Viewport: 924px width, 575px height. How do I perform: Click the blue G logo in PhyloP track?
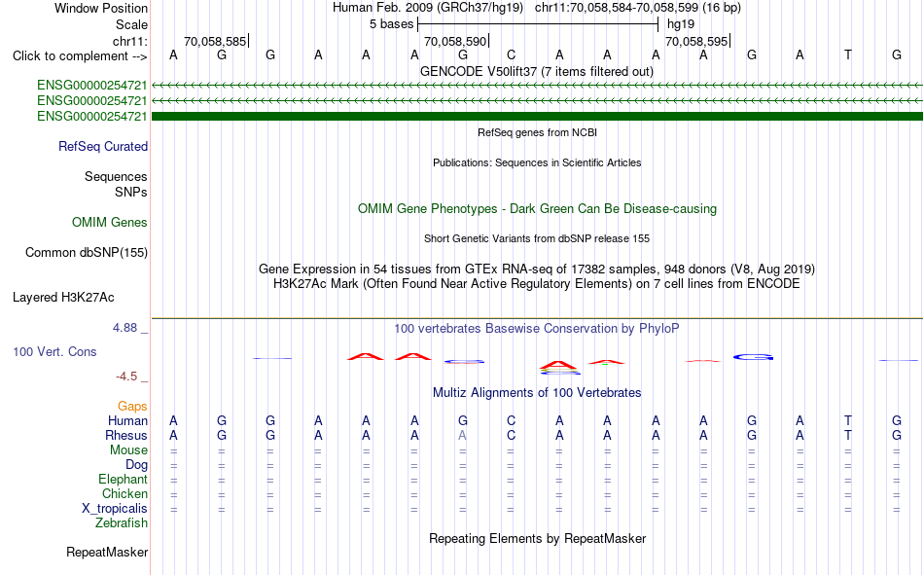[753, 357]
